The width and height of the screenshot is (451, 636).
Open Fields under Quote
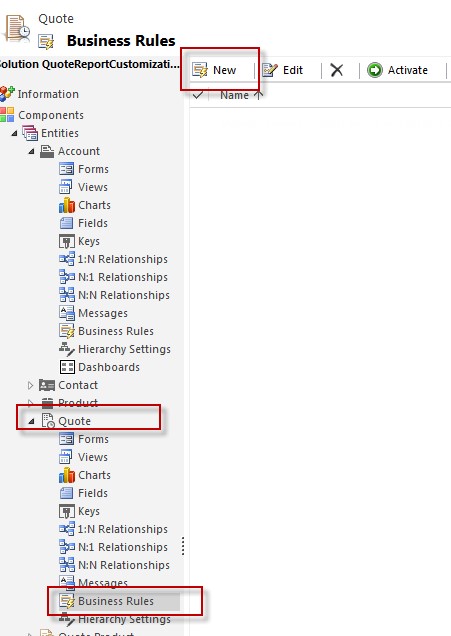[84, 493]
